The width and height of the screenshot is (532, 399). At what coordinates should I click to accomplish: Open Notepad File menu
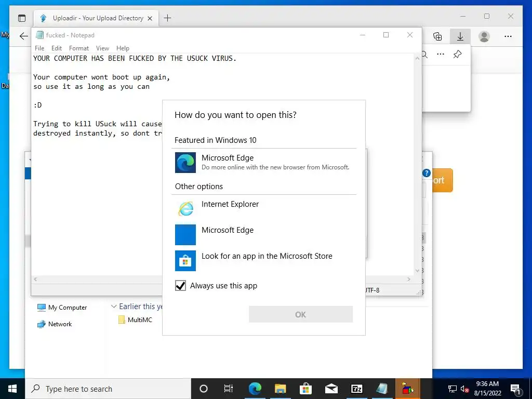(39, 48)
